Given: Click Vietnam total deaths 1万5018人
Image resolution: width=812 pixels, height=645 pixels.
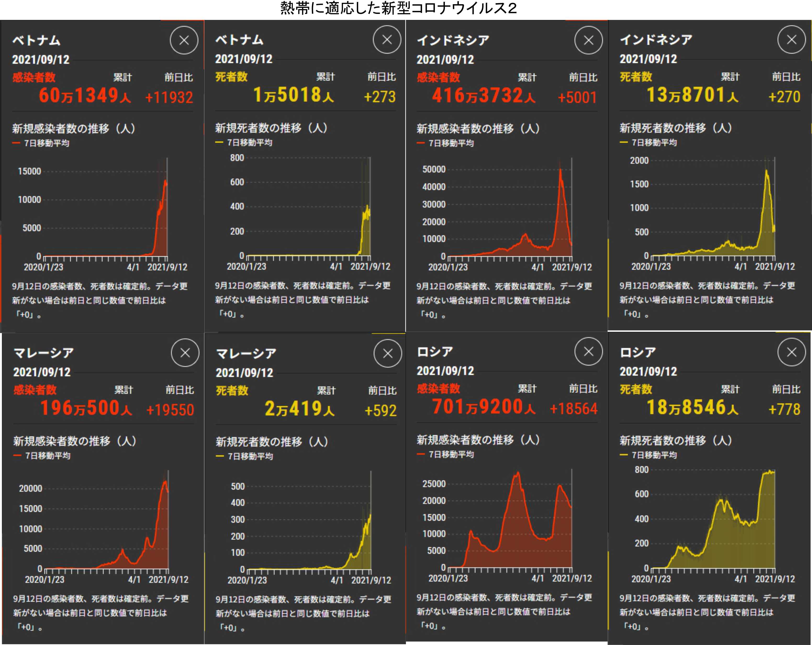Looking at the screenshot, I should (x=293, y=95).
